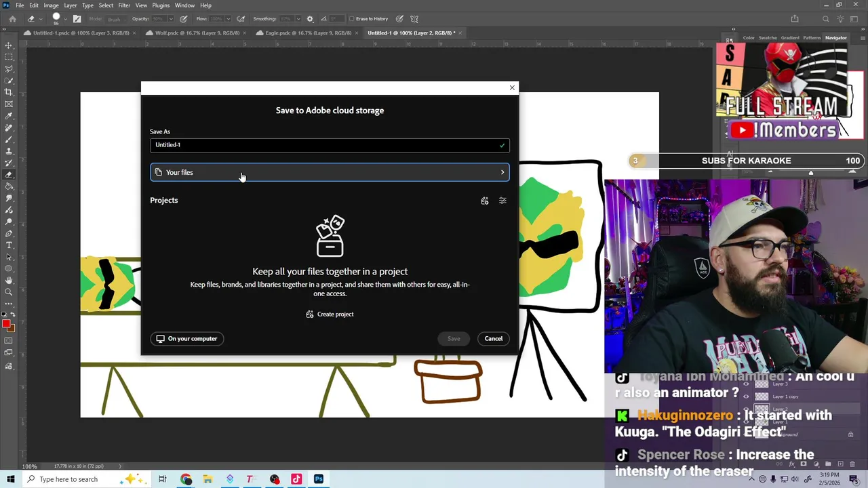Select the Clone Stamp tool
Image resolution: width=868 pixels, height=488 pixels.
(x=9, y=151)
